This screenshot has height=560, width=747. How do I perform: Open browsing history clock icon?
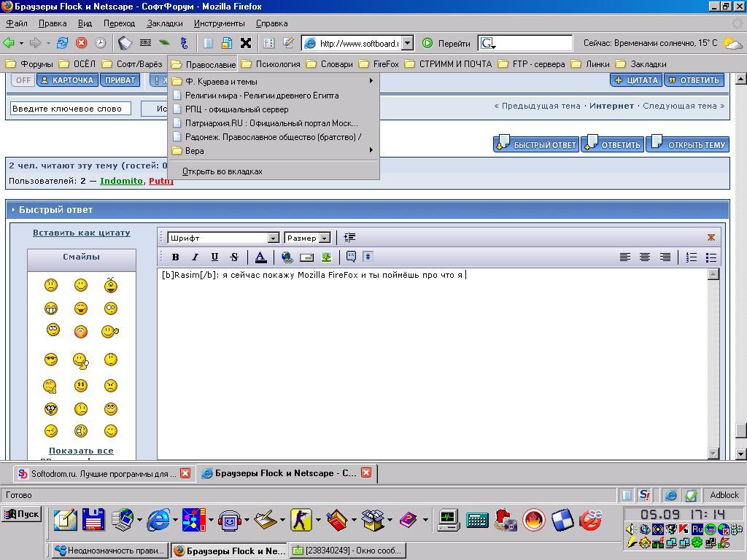point(100,43)
